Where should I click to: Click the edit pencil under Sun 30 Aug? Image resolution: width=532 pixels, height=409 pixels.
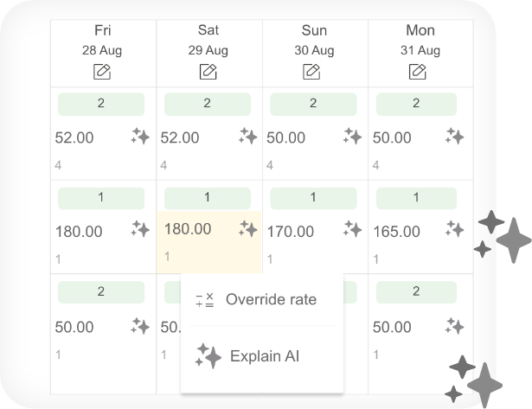coord(311,72)
